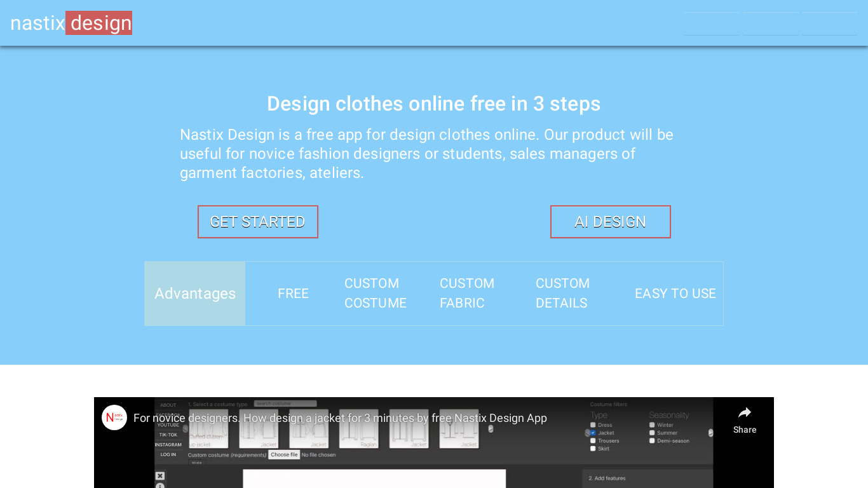Click the Dress checkbox in the video preview
Viewport: 868px width, 488px height.
[593, 425]
